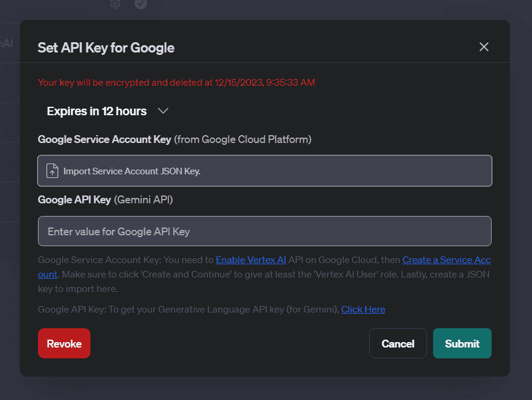Follow the Click Here link for Gemini key
The width and height of the screenshot is (532, 400).
point(363,310)
